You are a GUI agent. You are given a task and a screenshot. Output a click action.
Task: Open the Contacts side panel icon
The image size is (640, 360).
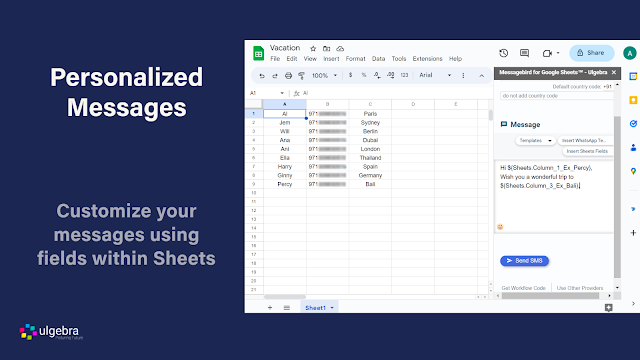(633, 147)
